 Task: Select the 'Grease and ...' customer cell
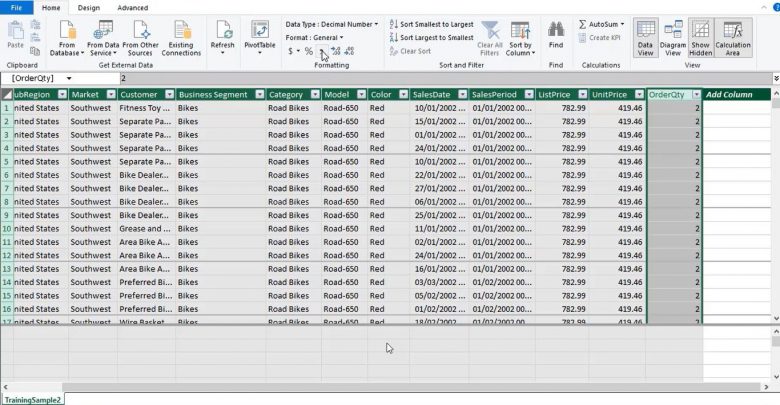[x=146, y=229]
